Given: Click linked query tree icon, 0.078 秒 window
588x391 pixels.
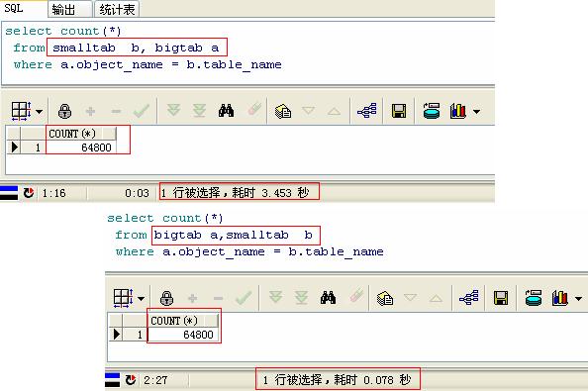Looking at the screenshot, I should point(469,298).
